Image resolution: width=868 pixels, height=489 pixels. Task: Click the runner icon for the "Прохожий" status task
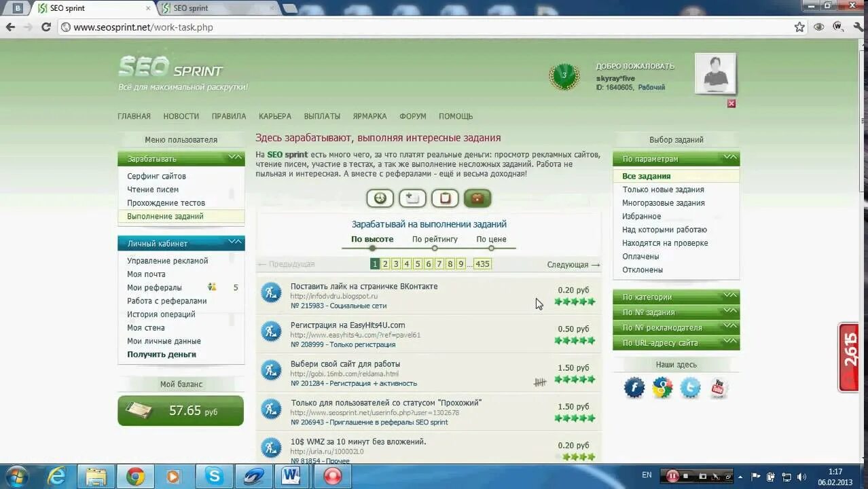point(271,409)
